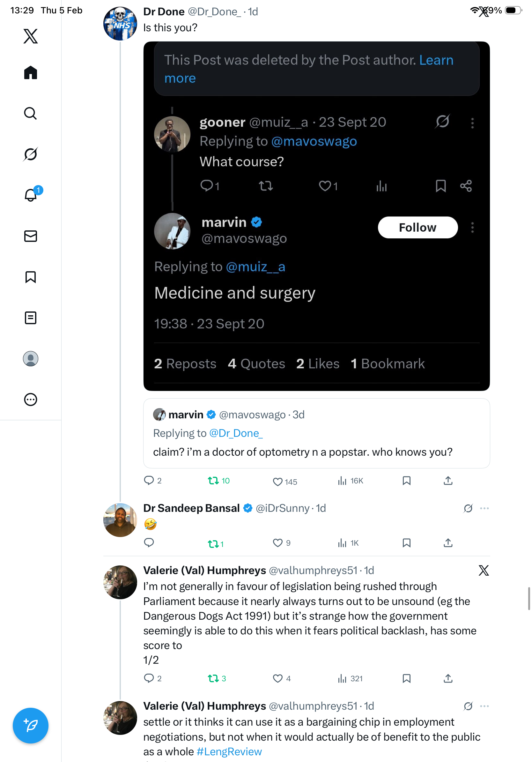Open Notifications bell with unread badge

(x=31, y=195)
